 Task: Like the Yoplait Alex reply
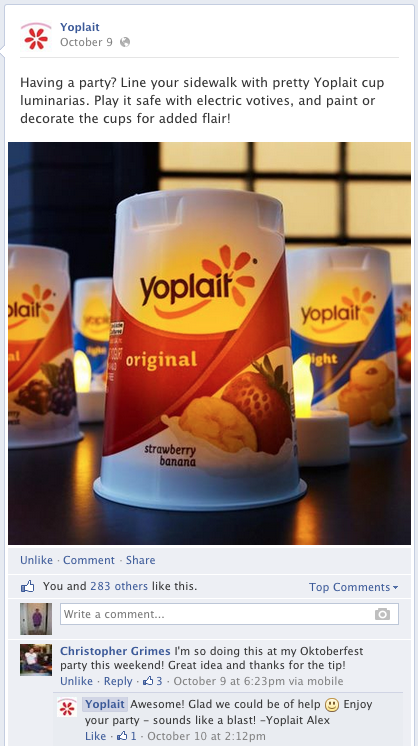point(96,736)
